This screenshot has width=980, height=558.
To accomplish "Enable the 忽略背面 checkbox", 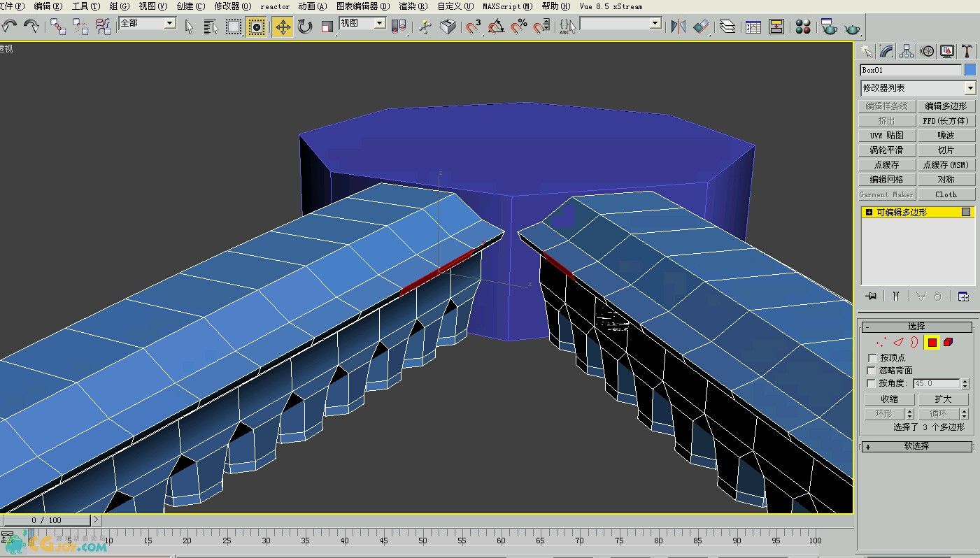I will pos(872,371).
